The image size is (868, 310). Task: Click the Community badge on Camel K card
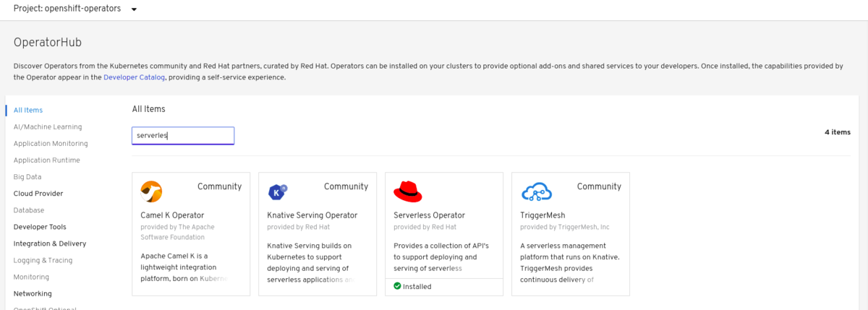point(219,186)
